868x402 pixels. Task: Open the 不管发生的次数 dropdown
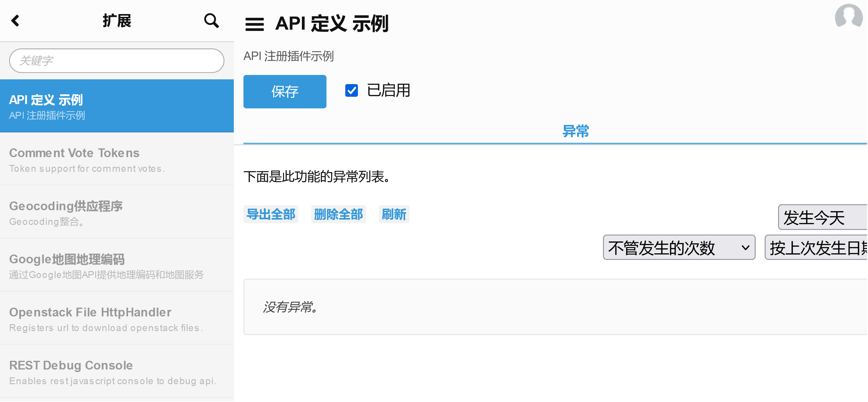point(679,247)
